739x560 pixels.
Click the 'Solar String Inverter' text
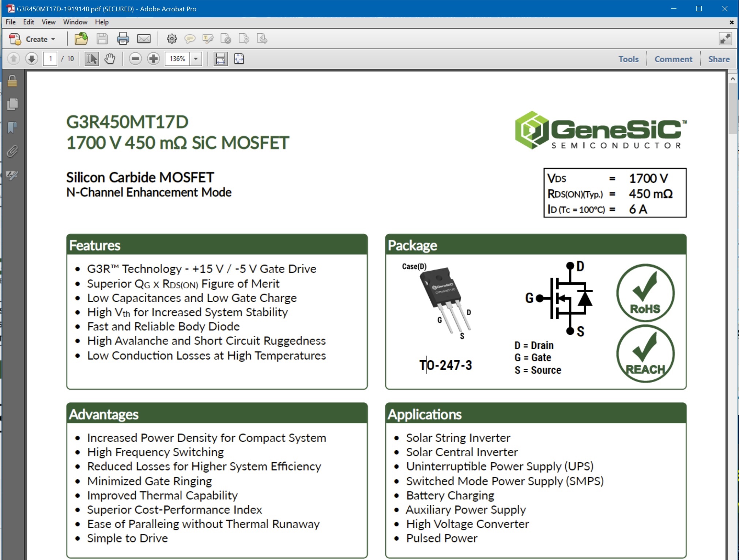pos(458,438)
